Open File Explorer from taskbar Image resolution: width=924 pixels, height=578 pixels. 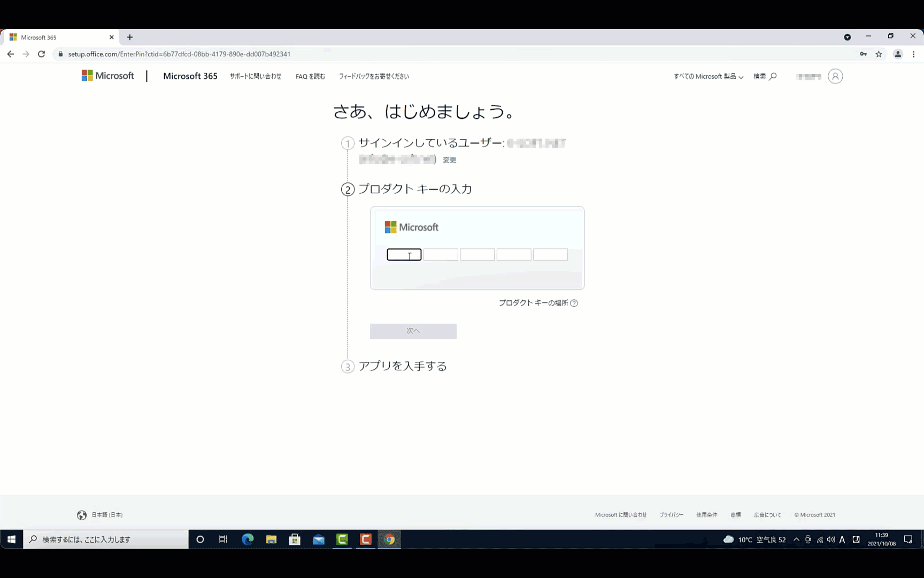point(271,539)
